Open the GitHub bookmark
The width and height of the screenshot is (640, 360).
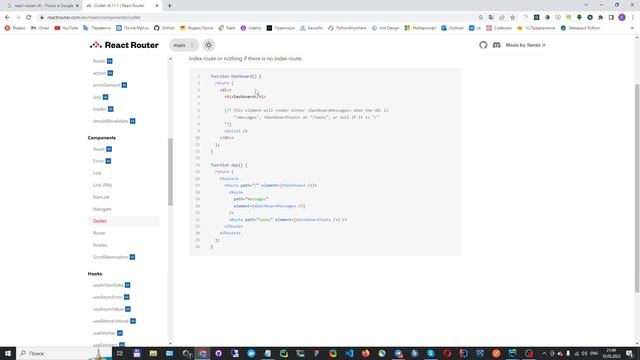(164, 28)
